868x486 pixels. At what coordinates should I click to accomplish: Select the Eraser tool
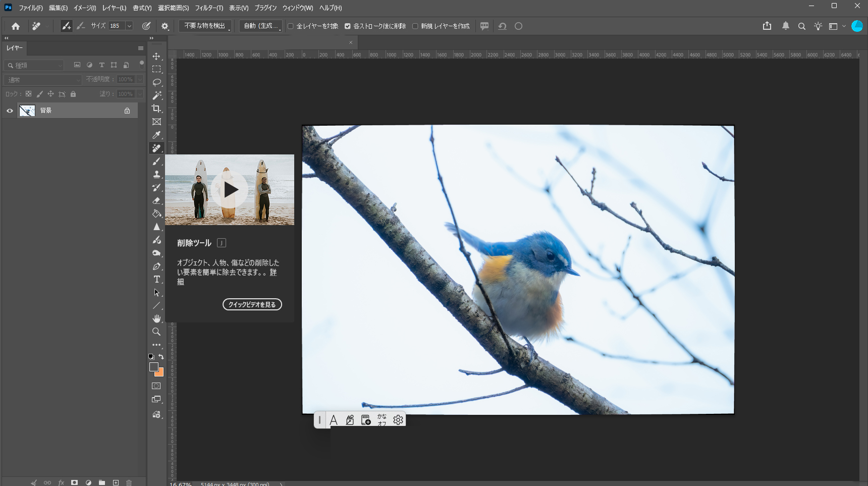click(x=157, y=200)
